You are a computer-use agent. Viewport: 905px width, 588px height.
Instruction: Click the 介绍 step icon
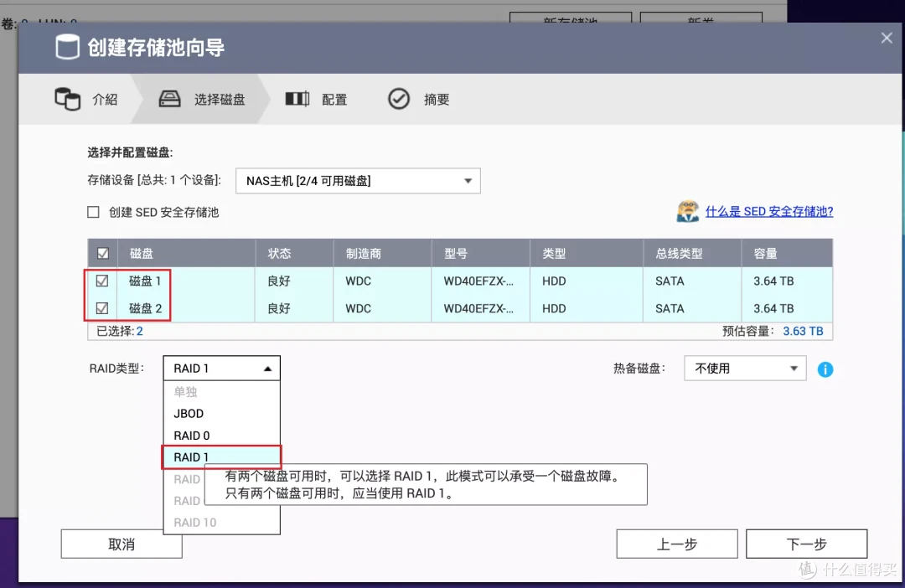click(67, 99)
